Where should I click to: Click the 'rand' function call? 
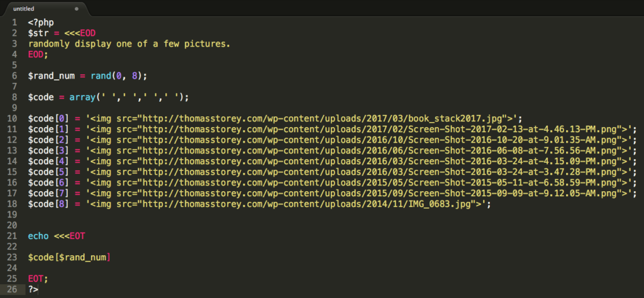[x=101, y=76]
